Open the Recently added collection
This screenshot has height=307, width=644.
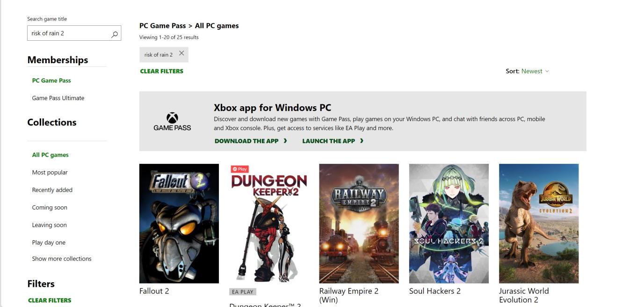tap(52, 190)
